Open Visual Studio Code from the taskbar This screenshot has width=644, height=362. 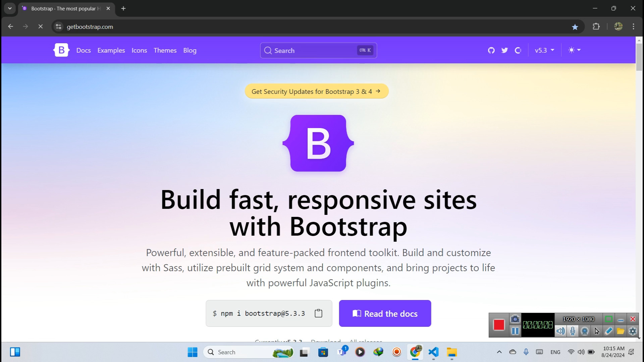click(433, 352)
